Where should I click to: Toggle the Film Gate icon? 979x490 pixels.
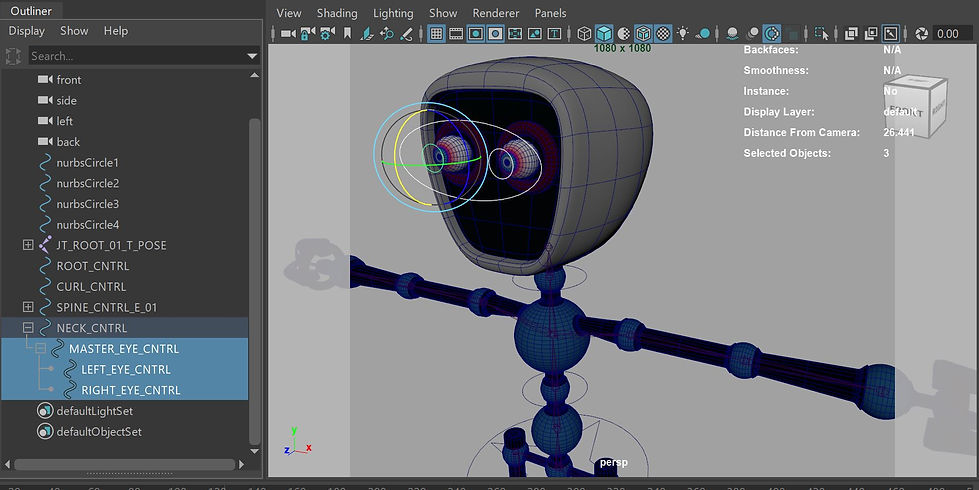(x=456, y=34)
